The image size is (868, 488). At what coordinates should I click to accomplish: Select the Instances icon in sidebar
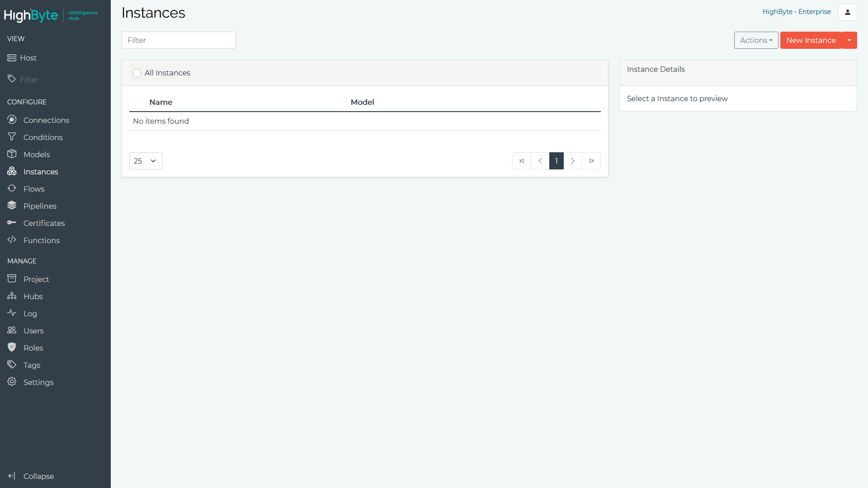[12, 172]
